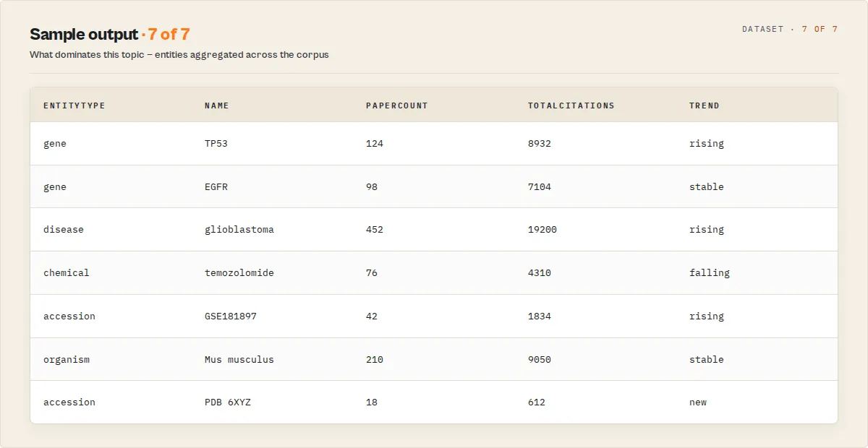Click total citations value 1834

540,316
